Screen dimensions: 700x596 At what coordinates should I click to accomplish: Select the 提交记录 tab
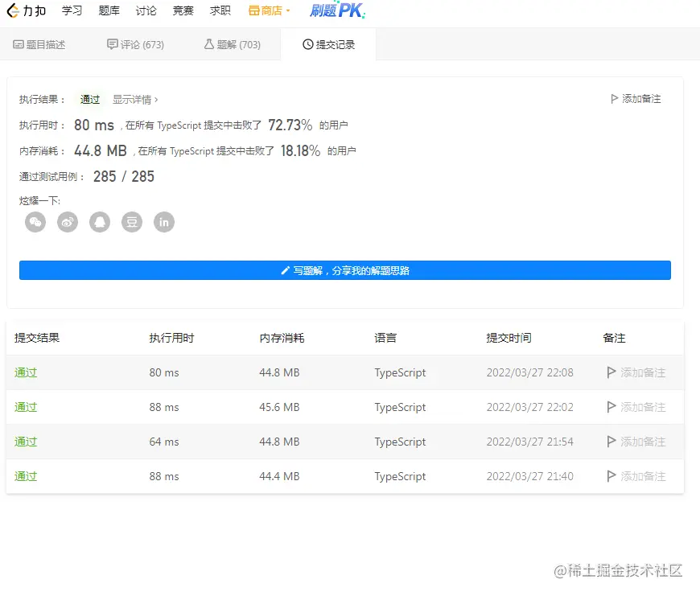click(x=328, y=44)
